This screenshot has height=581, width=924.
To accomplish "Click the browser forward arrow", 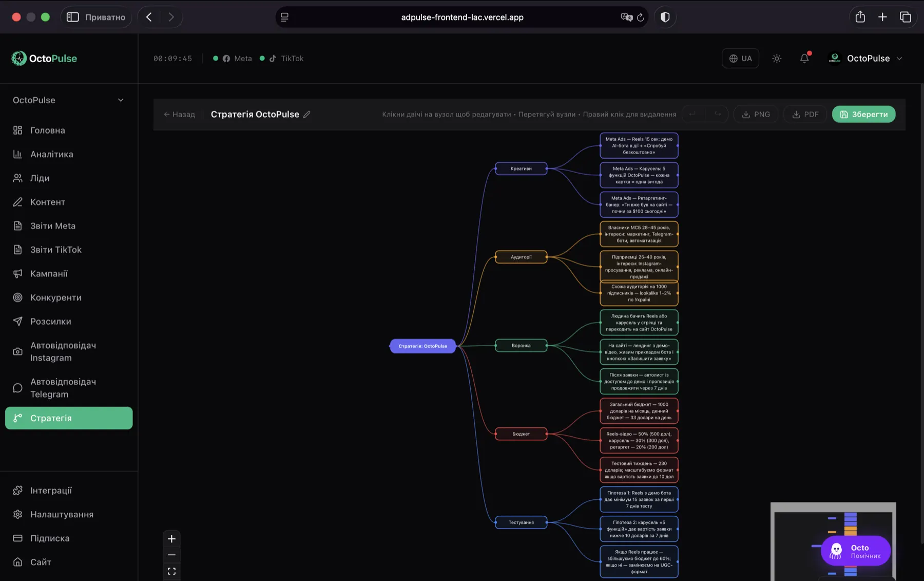I will [171, 17].
